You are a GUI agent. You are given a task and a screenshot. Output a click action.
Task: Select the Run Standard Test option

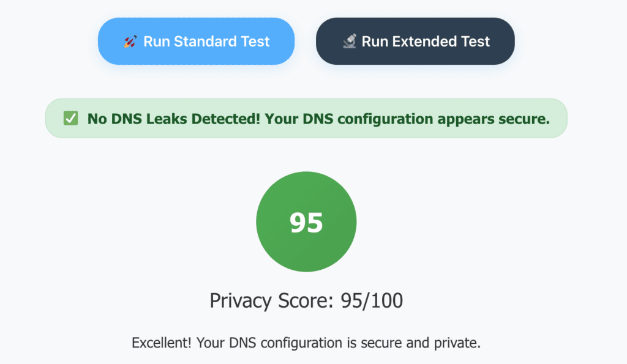pyautogui.click(x=196, y=41)
